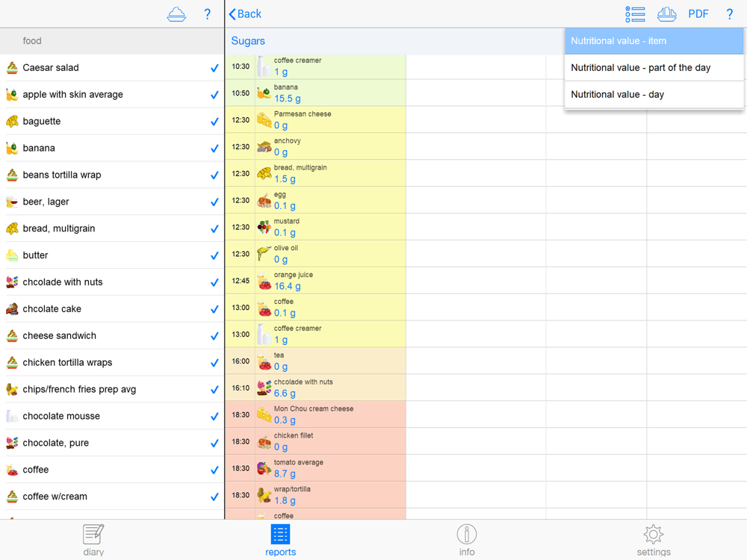Click the tomato average icon
Viewport: 747px width, 560px height.
click(x=264, y=468)
